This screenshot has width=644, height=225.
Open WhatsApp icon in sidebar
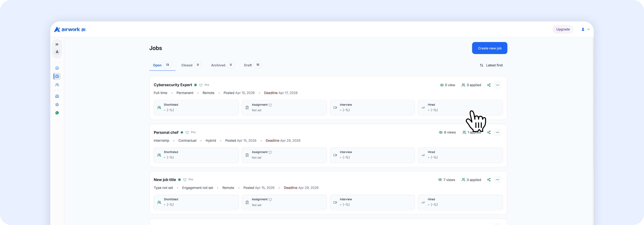tap(57, 113)
